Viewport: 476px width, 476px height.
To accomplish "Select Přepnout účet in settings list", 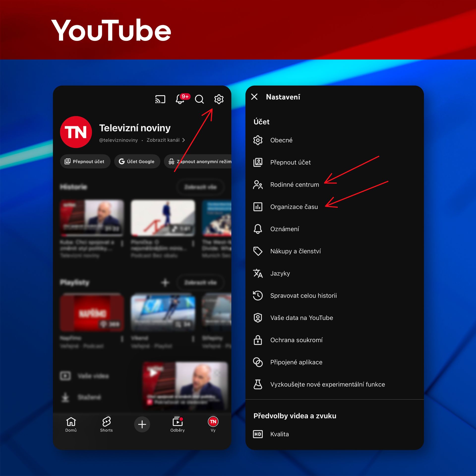I will coord(334,162).
